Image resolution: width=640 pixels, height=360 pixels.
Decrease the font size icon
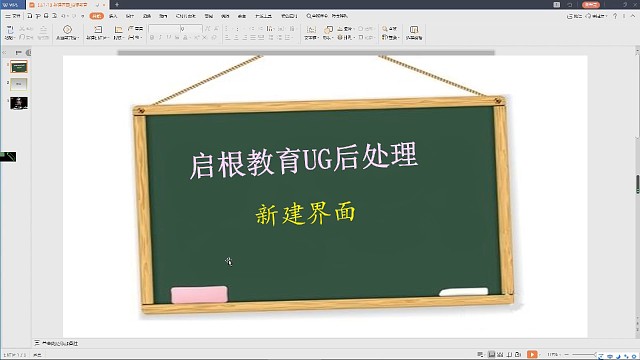pos(216,29)
